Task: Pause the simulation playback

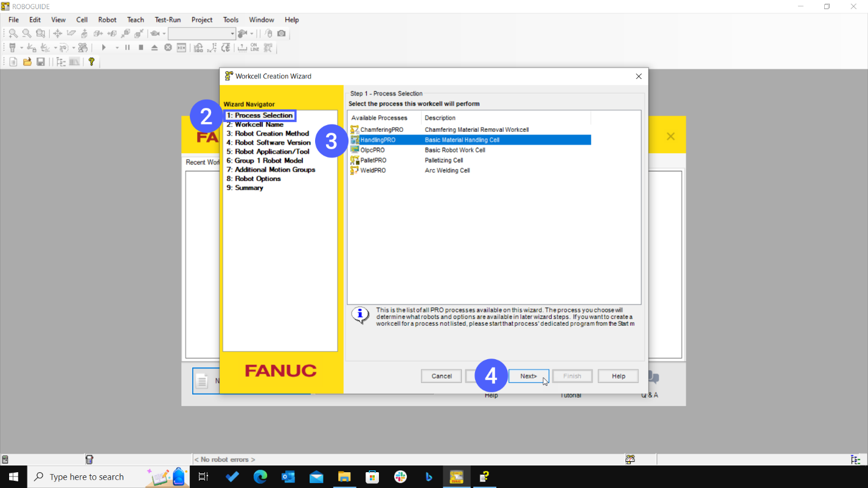Action: tap(127, 47)
